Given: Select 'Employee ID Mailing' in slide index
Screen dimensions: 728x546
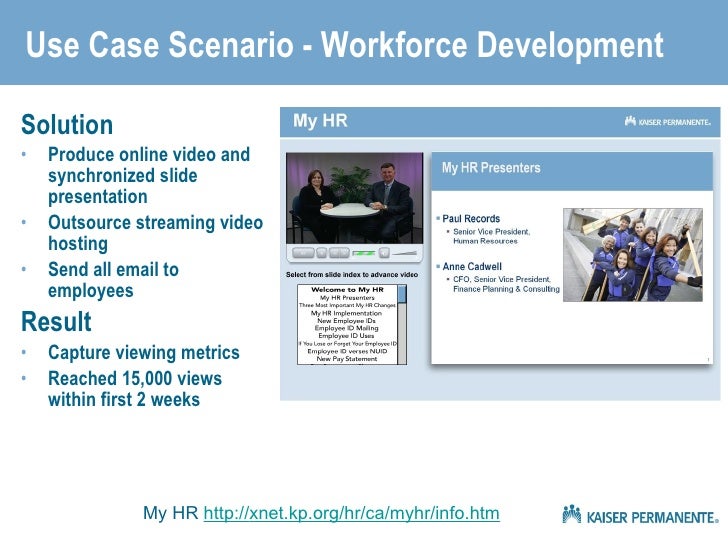Looking at the screenshot, I should tap(346, 328).
